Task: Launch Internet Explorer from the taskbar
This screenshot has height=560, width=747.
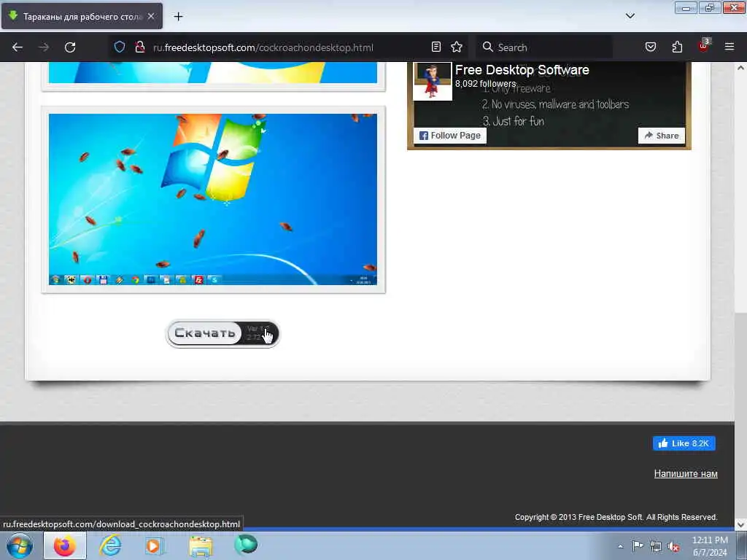Action: click(x=110, y=545)
